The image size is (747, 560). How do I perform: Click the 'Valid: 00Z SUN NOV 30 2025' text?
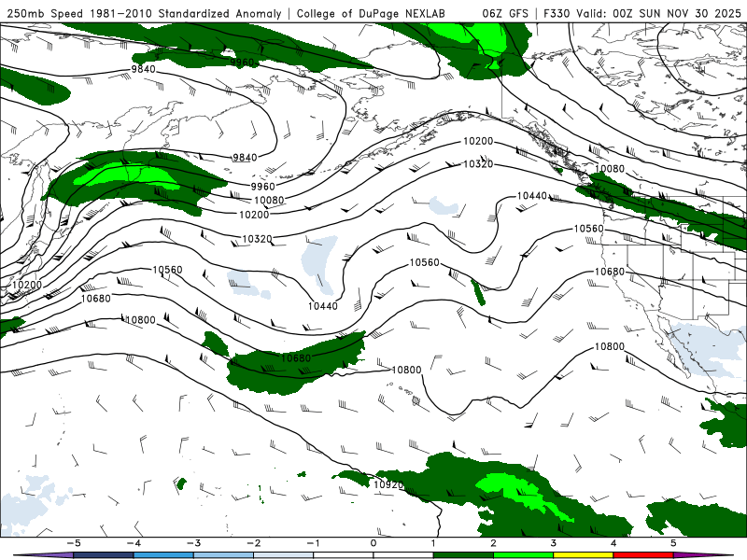tap(658, 13)
